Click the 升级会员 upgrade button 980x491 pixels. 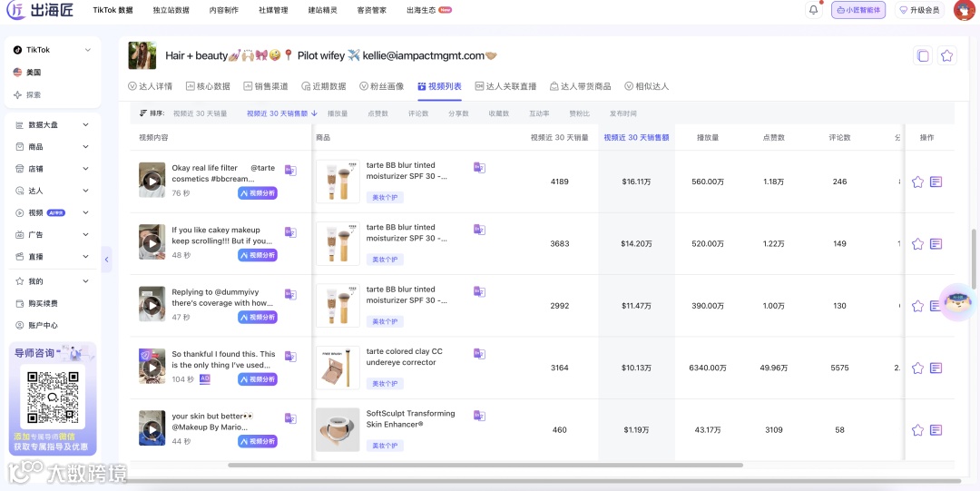[x=919, y=10]
